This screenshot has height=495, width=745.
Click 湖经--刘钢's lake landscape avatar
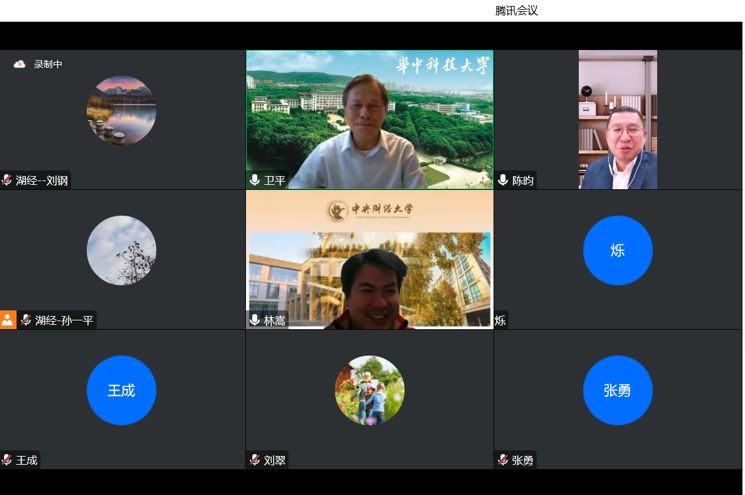(x=121, y=110)
